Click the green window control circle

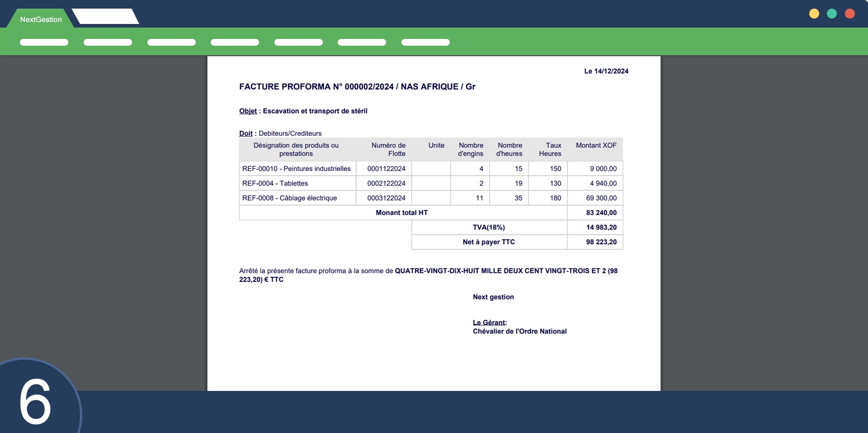point(831,14)
